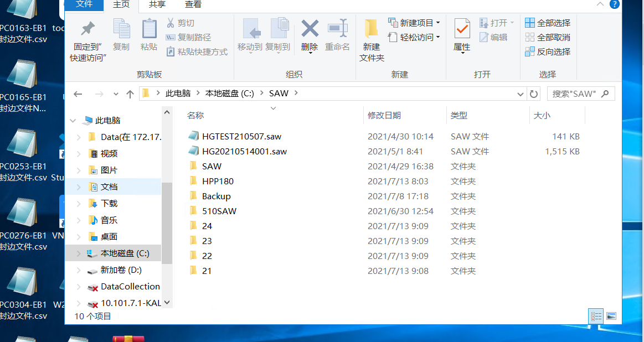This screenshot has height=342, width=644.
Task: Collapse 此电脑 tree node
Action: [73, 121]
